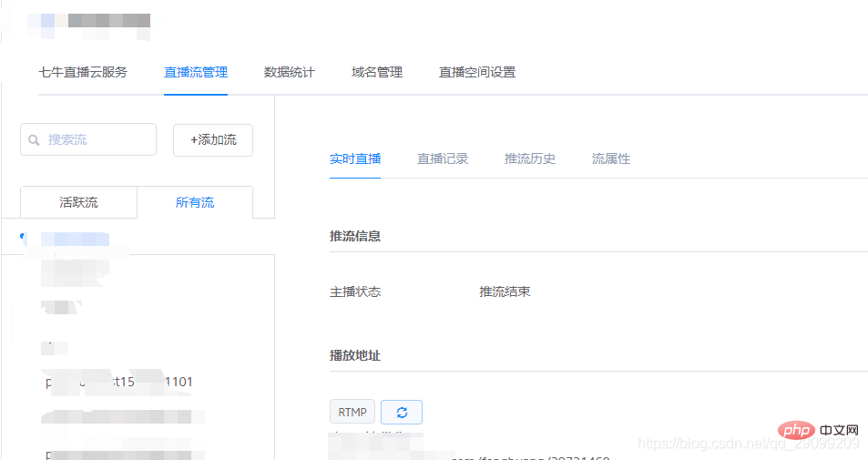This screenshot has height=460, width=868.
Task: Click the +添加流 button
Action: pyautogui.click(x=213, y=140)
